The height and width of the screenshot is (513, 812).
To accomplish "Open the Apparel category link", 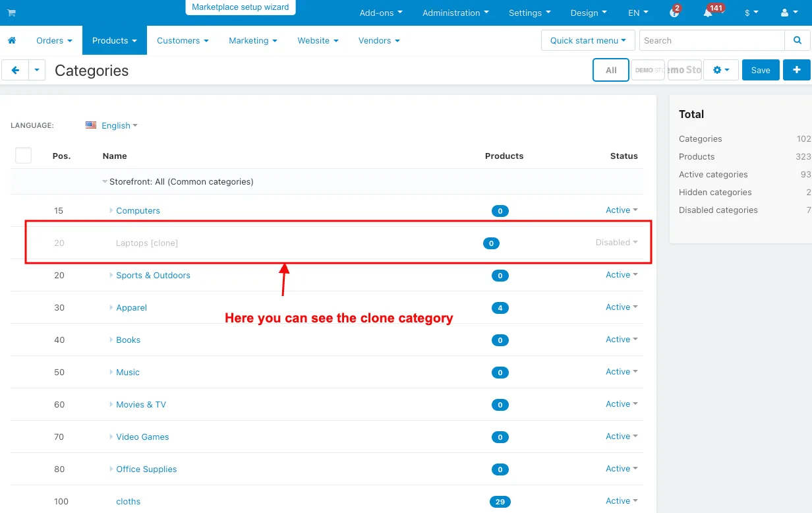I will (132, 307).
